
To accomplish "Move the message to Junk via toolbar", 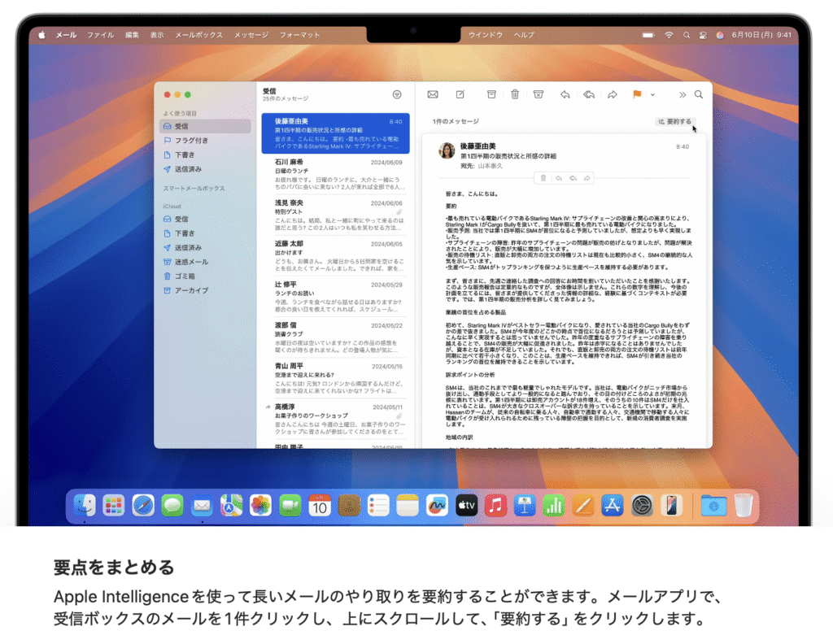I will pos(539,94).
